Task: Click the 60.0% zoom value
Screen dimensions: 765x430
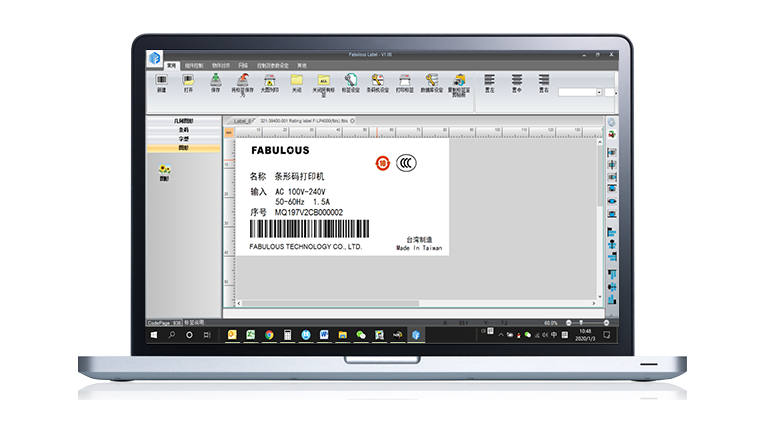Action: coord(550,323)
